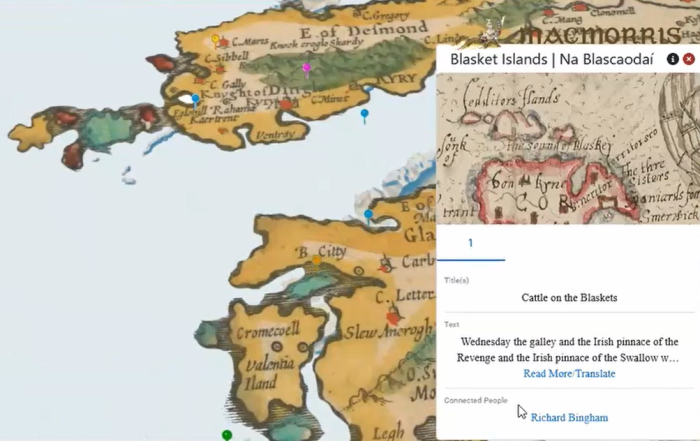Click the MACMORRIS logo title
The height and width of the screenshot is (441, 700).
600,36
